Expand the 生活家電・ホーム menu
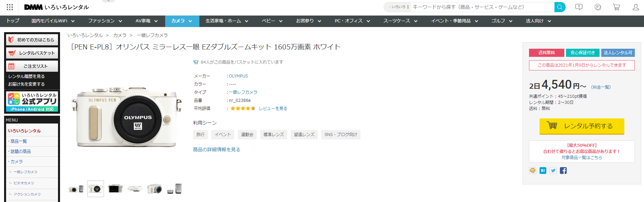Viewport: 644px width, 202px height. point(227,21)
